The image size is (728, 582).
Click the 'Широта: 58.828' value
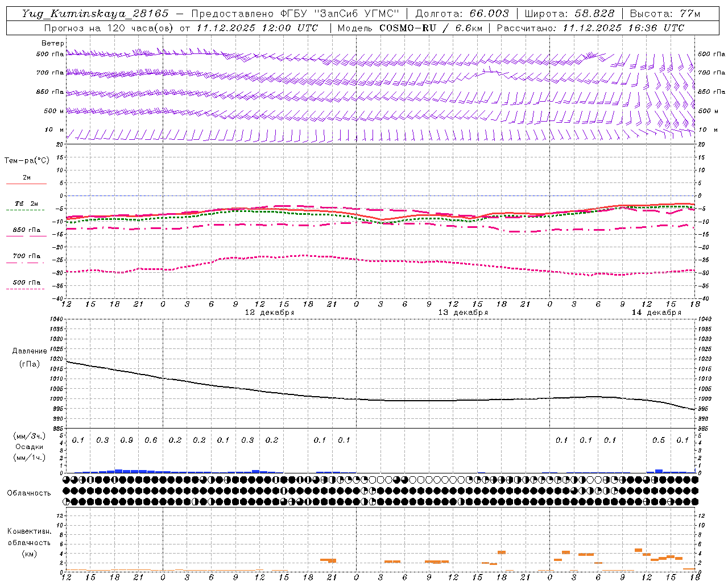click(x=569, y=14)
